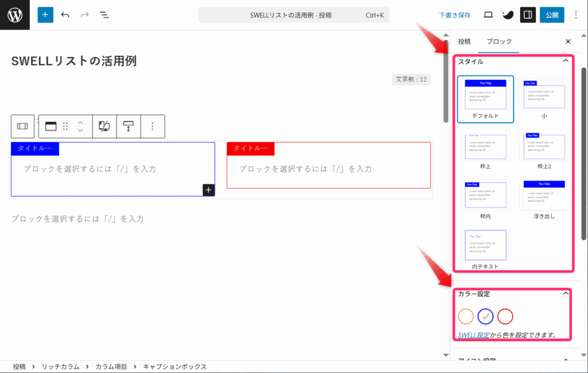Click the 公開 publish button

pos(552,15)
